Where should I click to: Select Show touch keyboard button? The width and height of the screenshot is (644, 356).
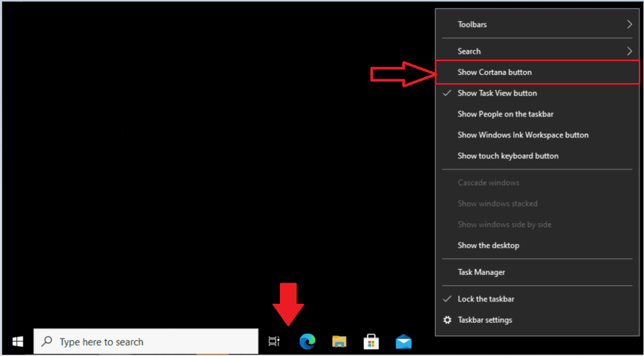click(508, 156)
